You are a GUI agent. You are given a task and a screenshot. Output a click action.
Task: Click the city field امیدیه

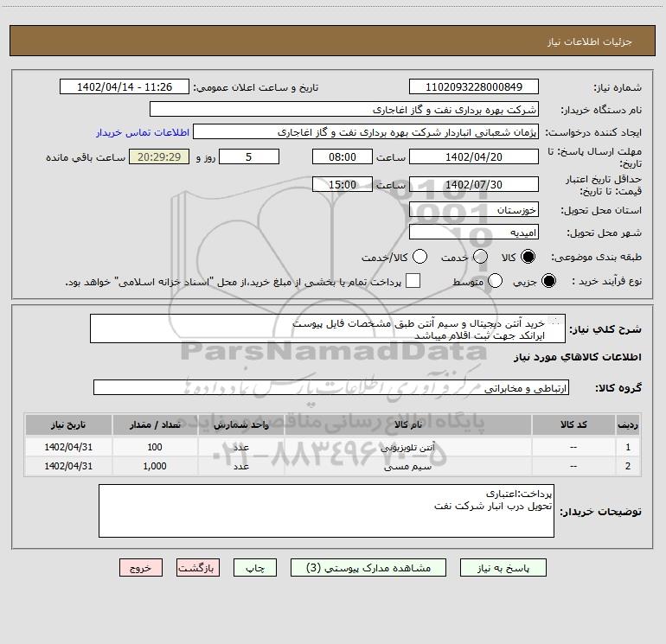pos(474,232)
